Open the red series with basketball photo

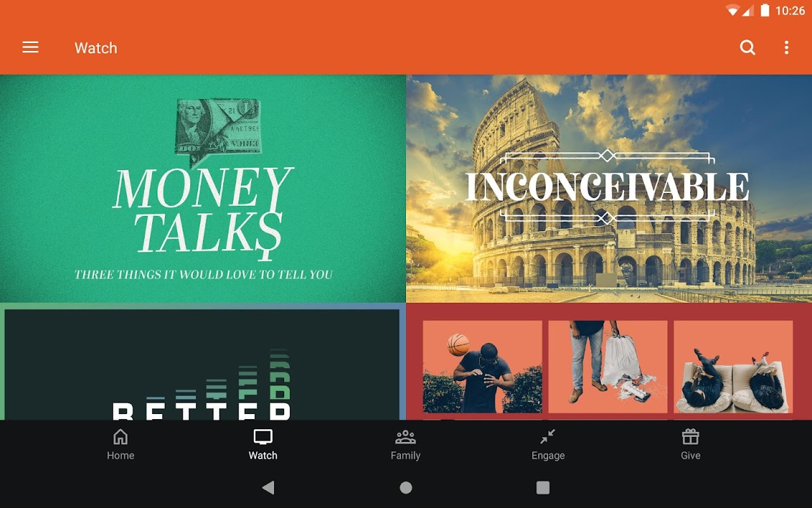[609, 361]
